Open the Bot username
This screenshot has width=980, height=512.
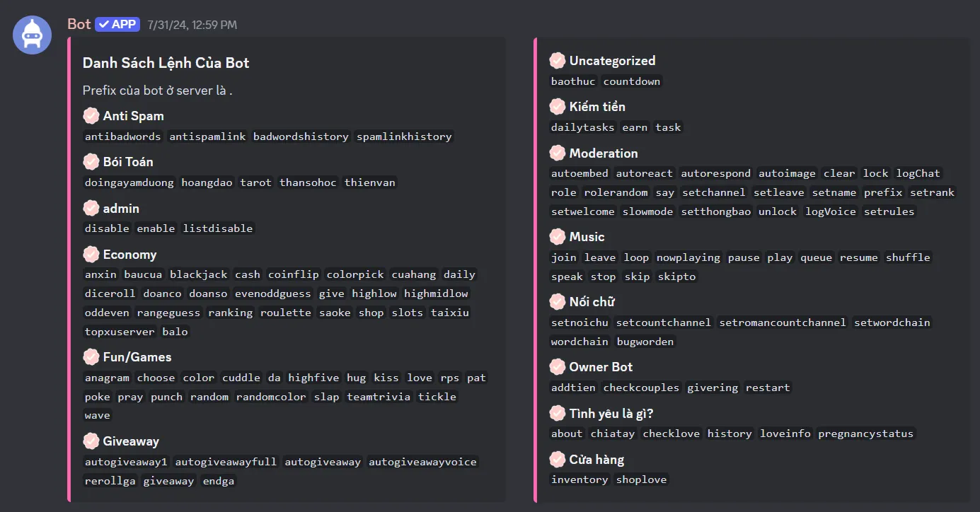coord(78,23)
